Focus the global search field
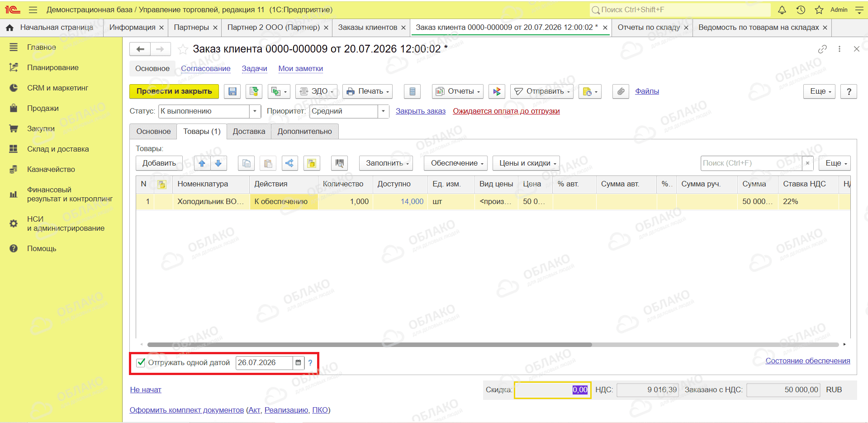Viewport: 868px width, 423px height. [680, 10]
